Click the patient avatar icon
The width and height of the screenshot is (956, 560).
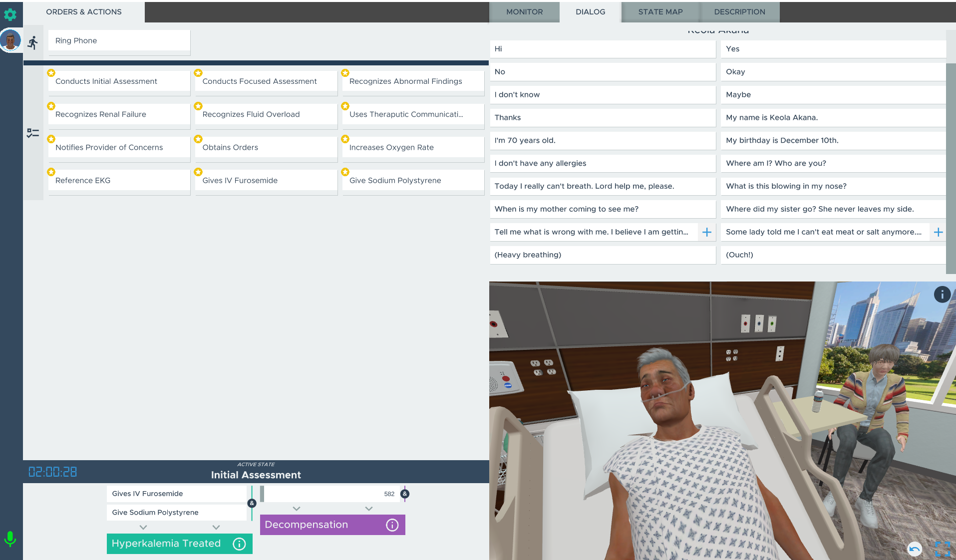click(10, 40)
